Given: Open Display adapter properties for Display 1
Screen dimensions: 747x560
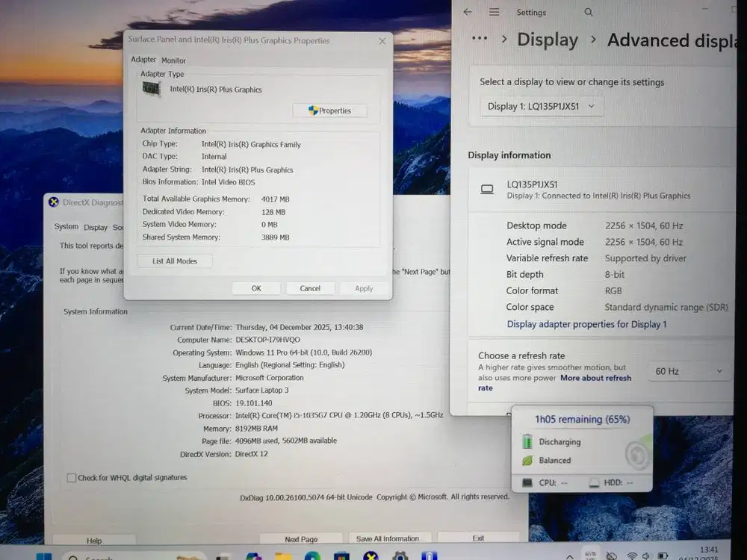Looking at the screenshot, I should tap(586, 324).
